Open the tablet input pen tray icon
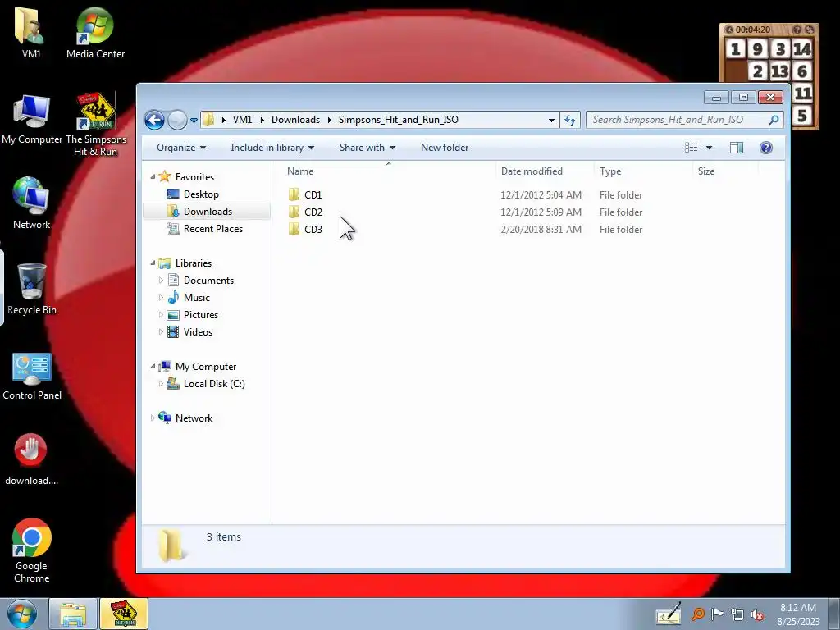The width and height of the screenshot is (840, 630). pyautogui.click(x=669, y=614)
